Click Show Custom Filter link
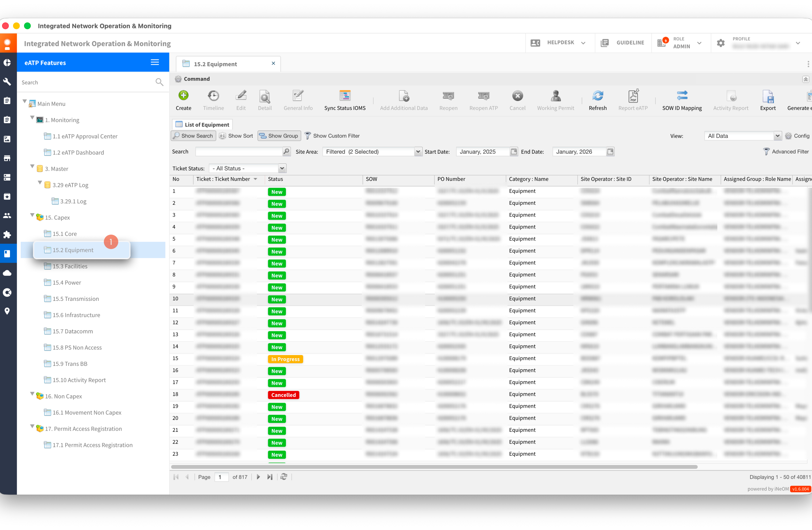The width and height of the screenshot is (812, 530). 336,136
